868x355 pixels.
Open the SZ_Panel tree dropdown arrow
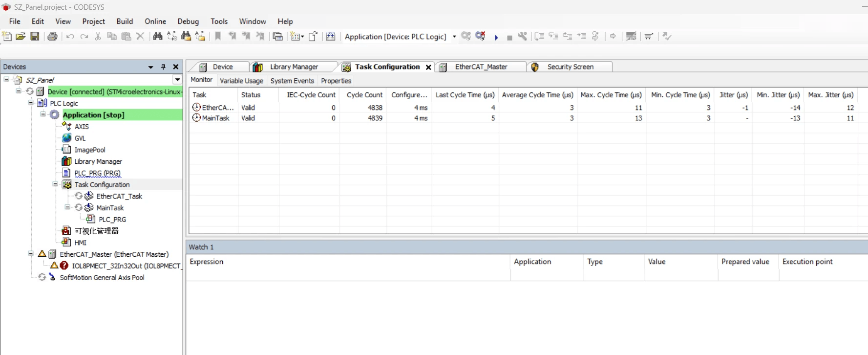(x=177, y=80)
